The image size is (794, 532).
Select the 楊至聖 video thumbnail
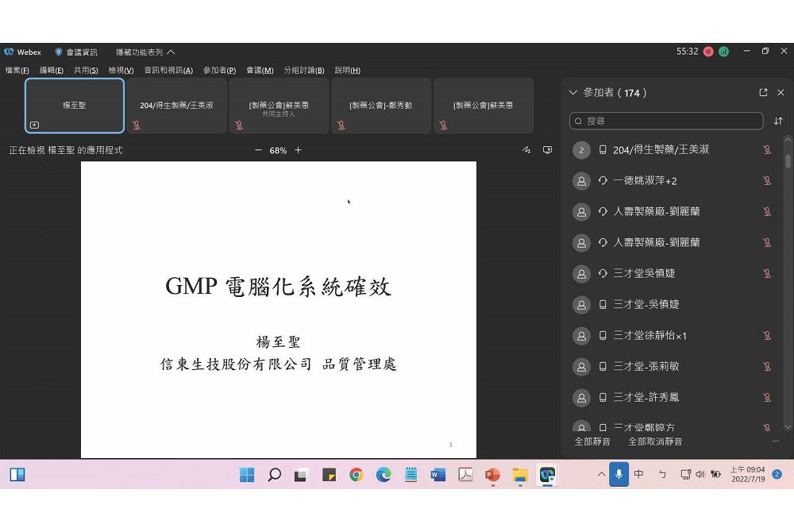coord(75,106)
